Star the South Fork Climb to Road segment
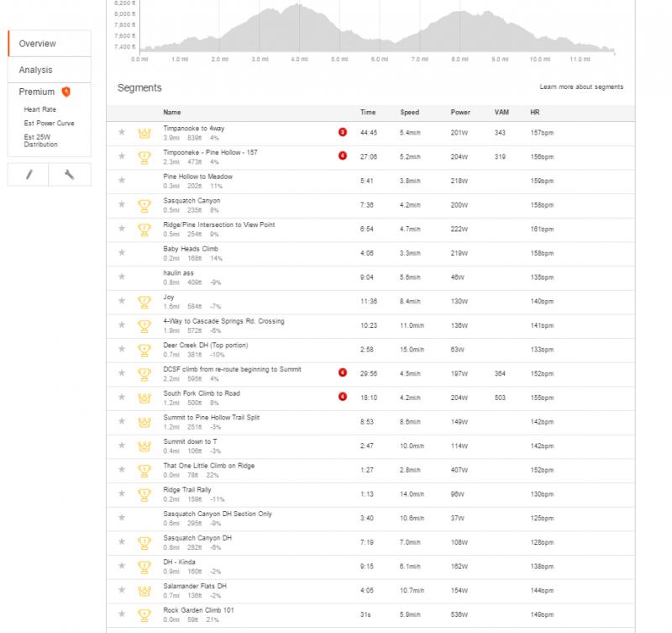Image resolution: width=672 pixels, height=633 pixels. (x=122, y=397)
